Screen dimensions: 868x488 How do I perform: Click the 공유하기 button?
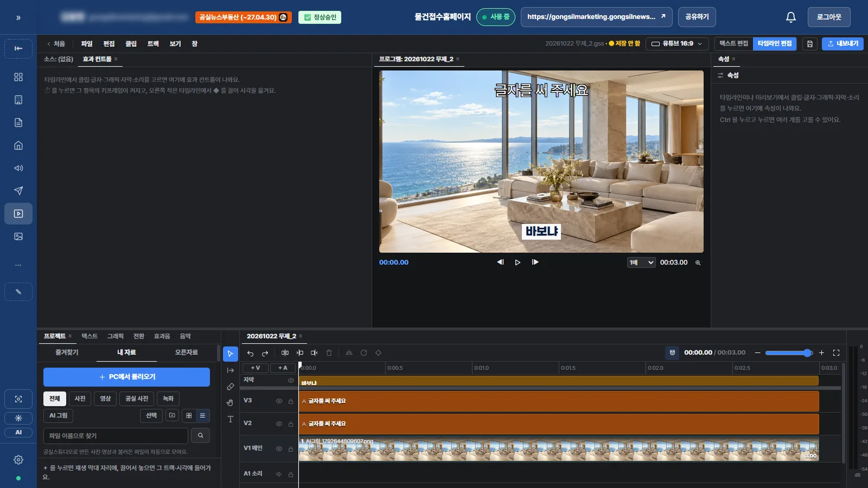click(697, 17)
